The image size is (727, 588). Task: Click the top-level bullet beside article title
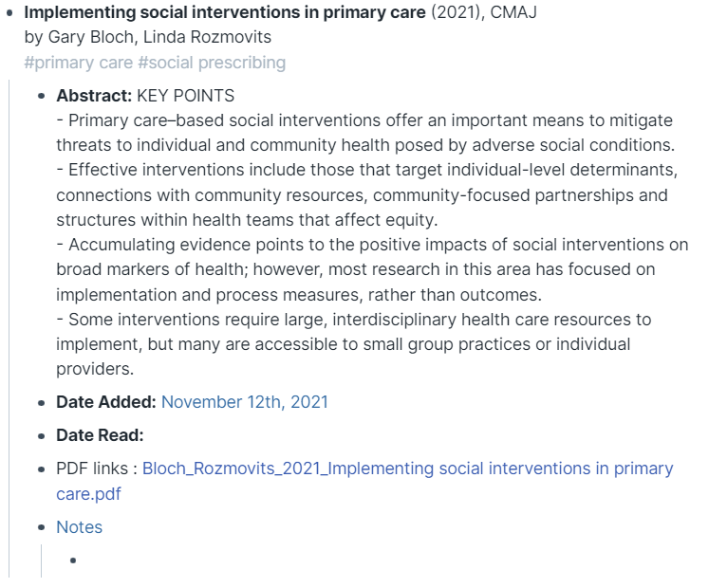point(10,13)
